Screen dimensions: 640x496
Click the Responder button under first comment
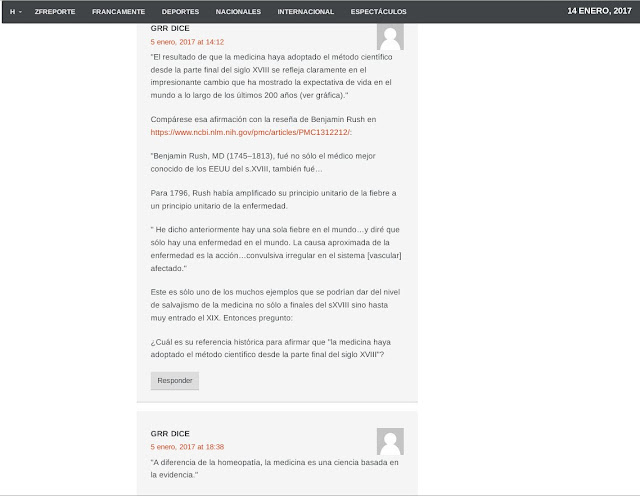(175, 380)
